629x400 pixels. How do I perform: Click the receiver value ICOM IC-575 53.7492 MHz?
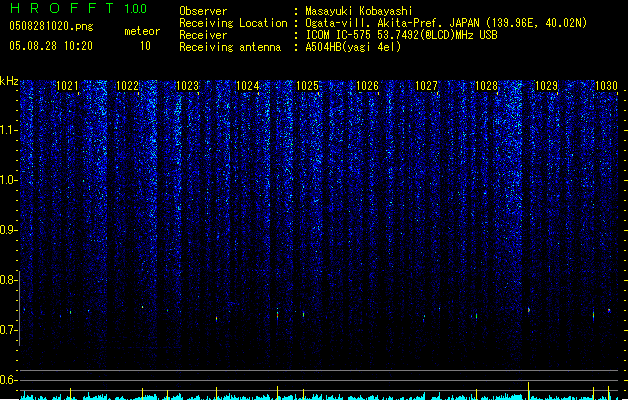[401, 35]
